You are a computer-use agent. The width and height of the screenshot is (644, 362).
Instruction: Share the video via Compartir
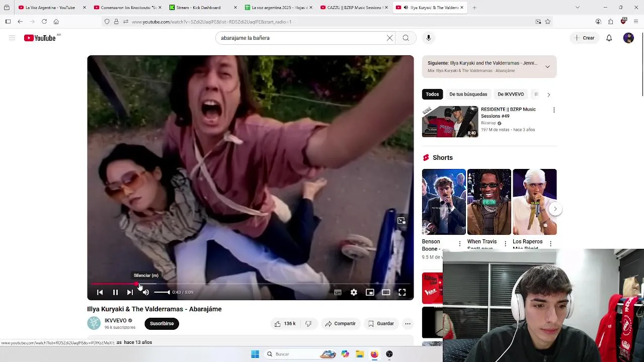coord(340,324)
